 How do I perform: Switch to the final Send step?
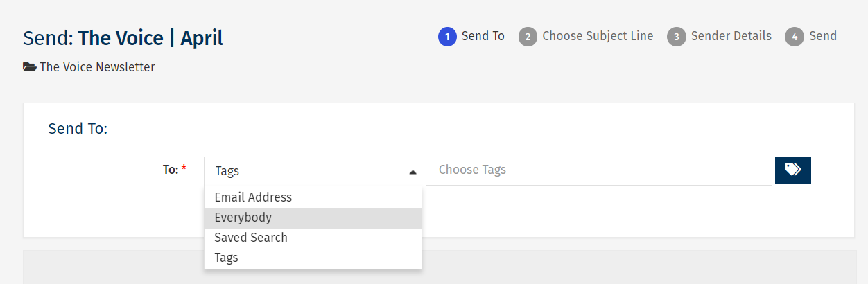[822, 36]
